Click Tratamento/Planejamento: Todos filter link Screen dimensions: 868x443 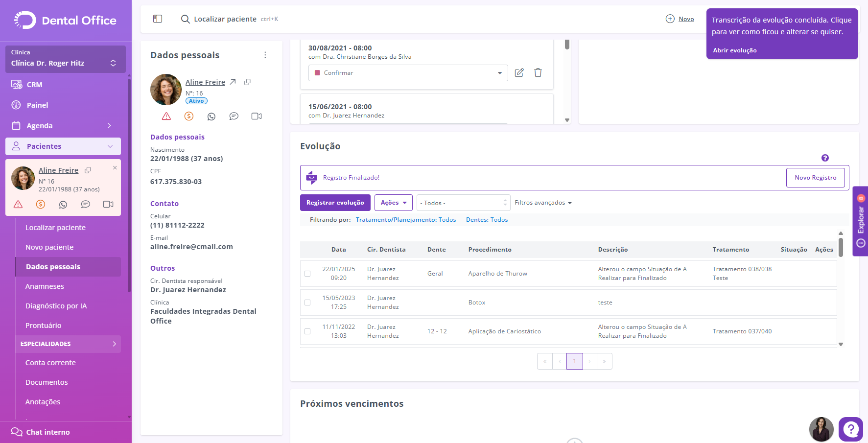pyautogui.click(x=406, y=220)
